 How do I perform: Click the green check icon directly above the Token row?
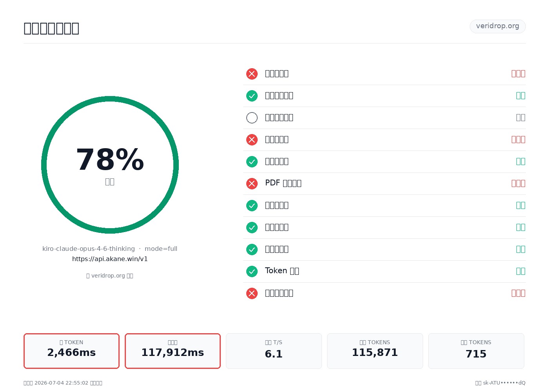click(252, 249)
